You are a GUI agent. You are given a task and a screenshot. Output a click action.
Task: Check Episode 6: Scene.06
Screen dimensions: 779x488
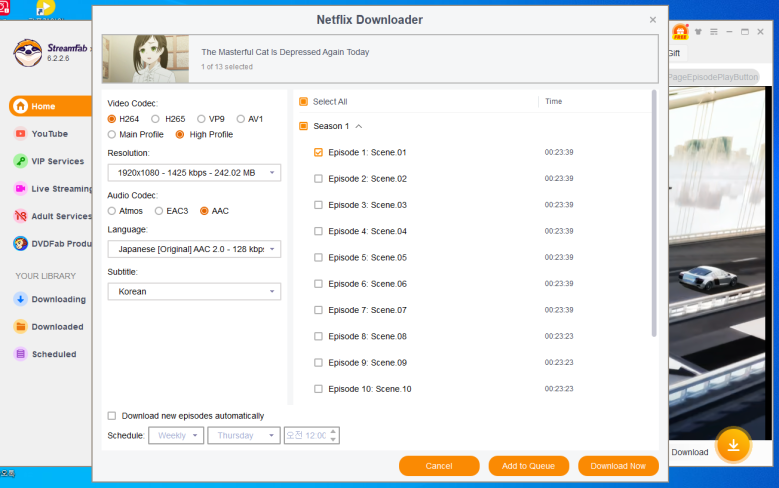[318, 284]
